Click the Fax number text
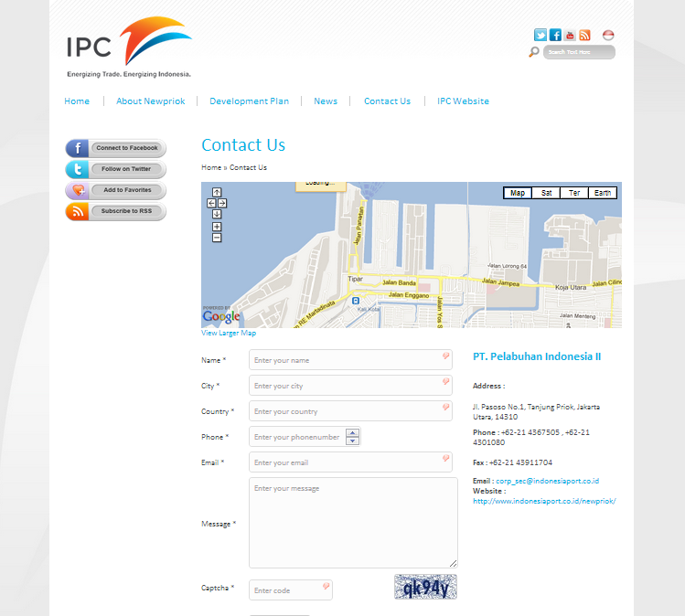 coord(512,462)
